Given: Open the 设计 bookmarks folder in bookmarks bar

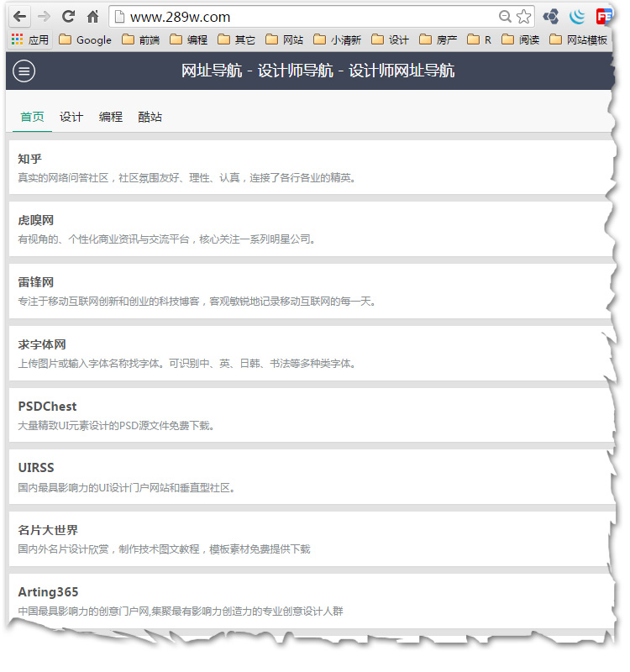Looking at the screenshot, I should [x=391, y=39].
